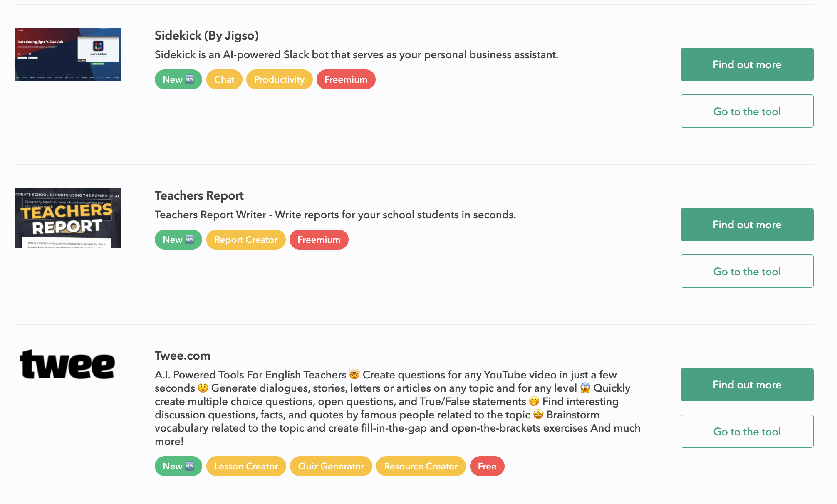This screenshot has width=837, height=504.
Task: Open the Teachers Report thumbnail image
Action: click(68, 218)
